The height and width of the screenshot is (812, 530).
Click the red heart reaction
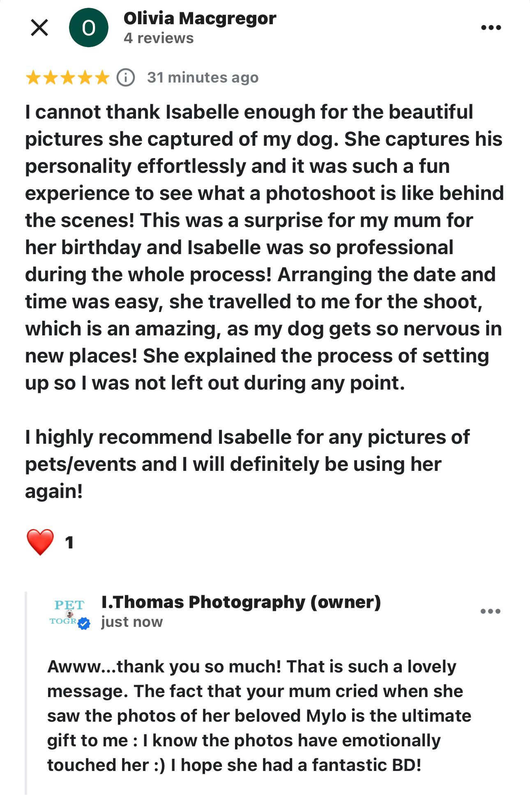click(x=40, y=542)
